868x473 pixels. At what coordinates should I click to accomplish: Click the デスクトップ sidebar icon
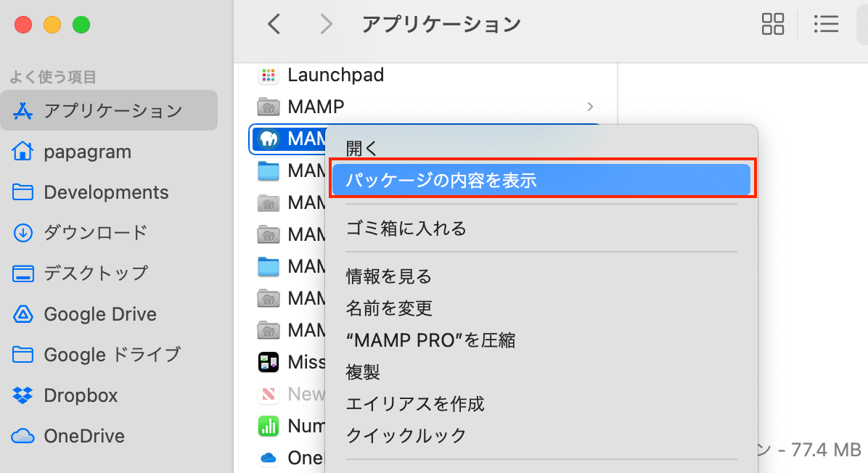[x=22, y=273]
